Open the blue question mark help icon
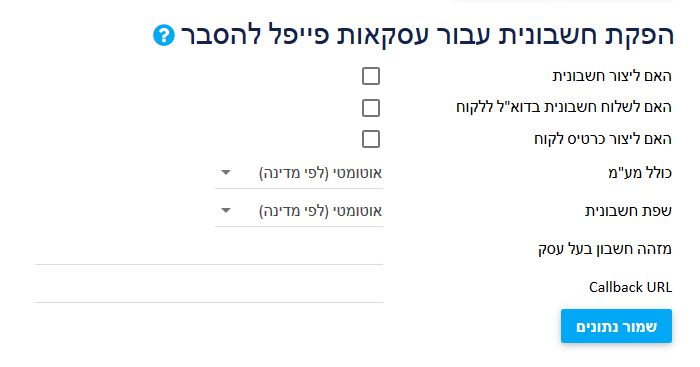 pos(164,35)
